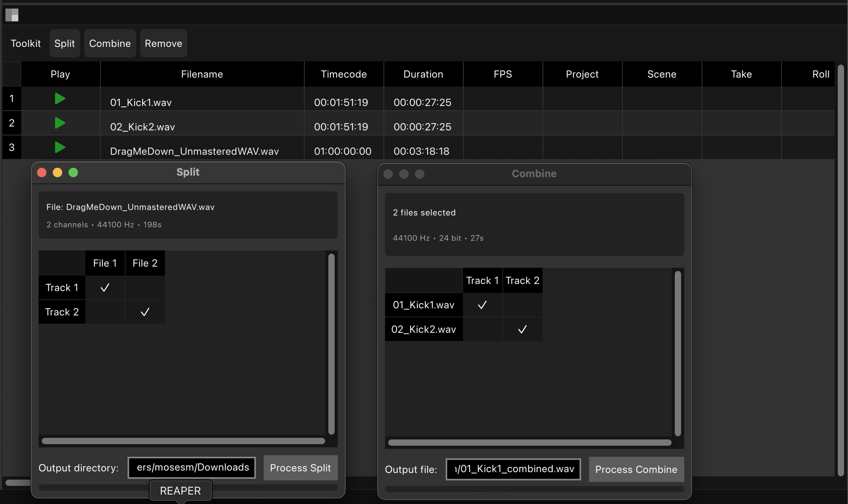848x504 pixels.
Task: Uncheck Track 2 under File 2
Action: 144,312
